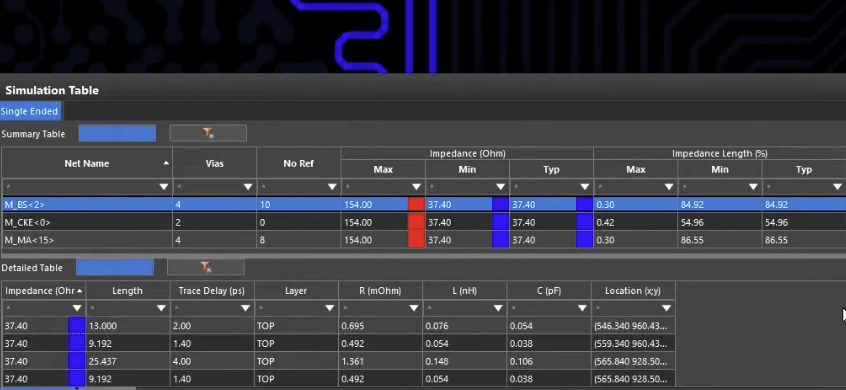
Task: Open Impedance Typ filter dropdown
Action: 585,187
